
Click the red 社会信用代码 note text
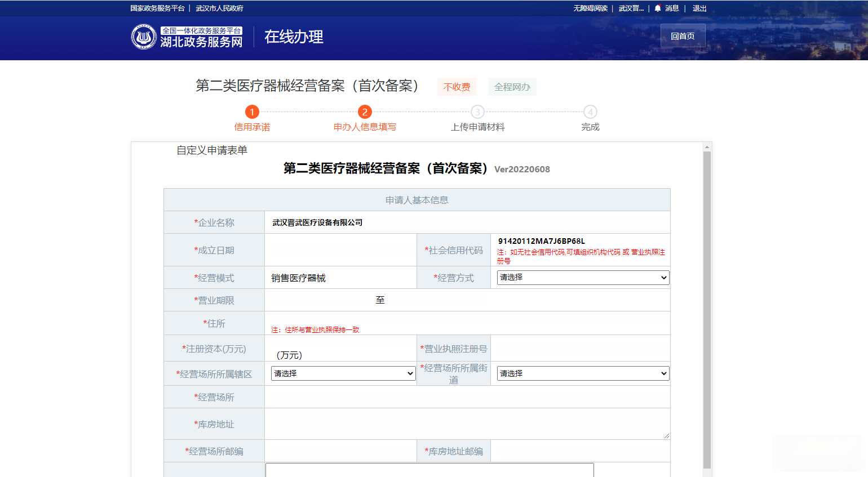581,256
